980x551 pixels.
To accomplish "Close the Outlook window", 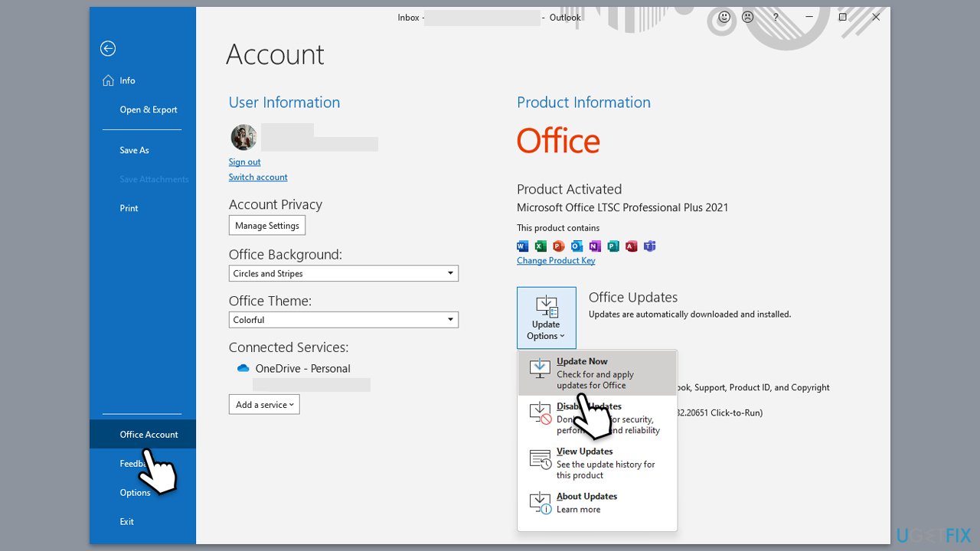I will pyautogui.click(x=876, y=17).
